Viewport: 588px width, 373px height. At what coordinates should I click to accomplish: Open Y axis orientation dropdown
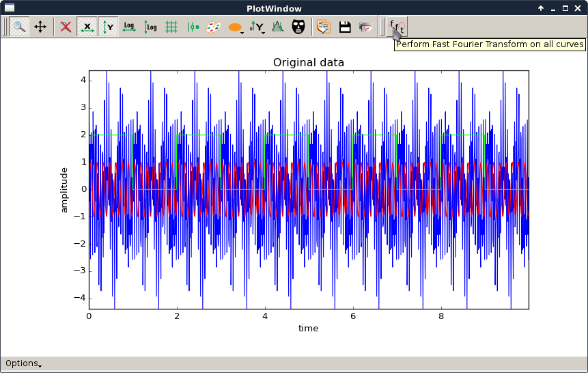(257, 27)
